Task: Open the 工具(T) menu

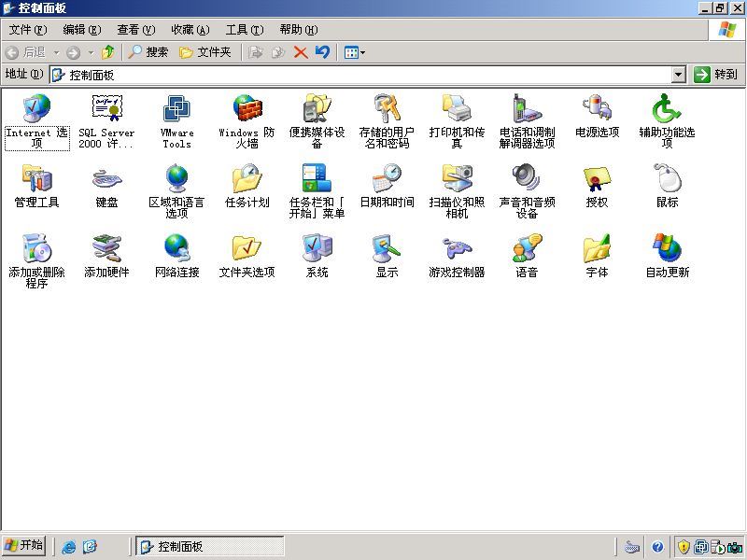Action: coord(245,30)
